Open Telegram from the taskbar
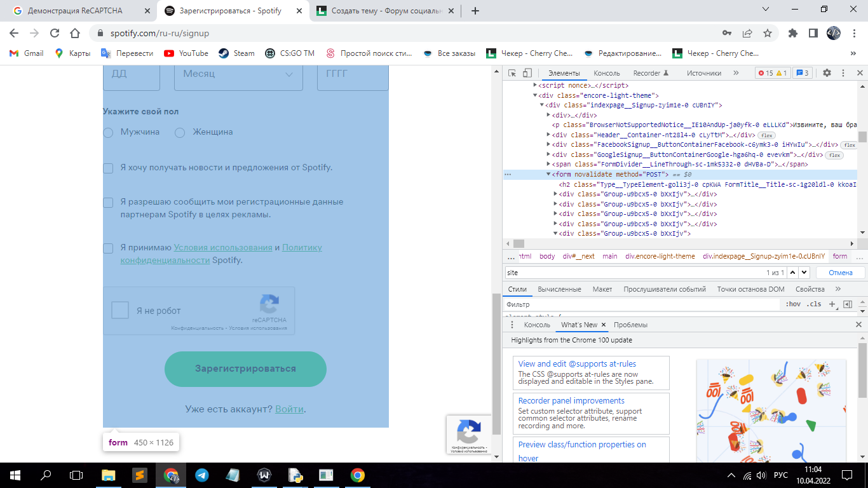Screen dimensions: 868x488 pyautogui.click(x=202, y=475)
